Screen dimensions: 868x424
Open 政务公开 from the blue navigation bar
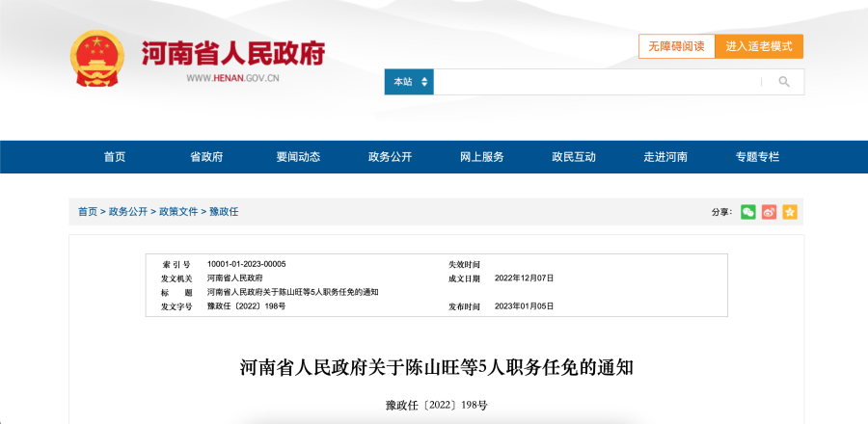pyautogui.click(x=390, y=157)
